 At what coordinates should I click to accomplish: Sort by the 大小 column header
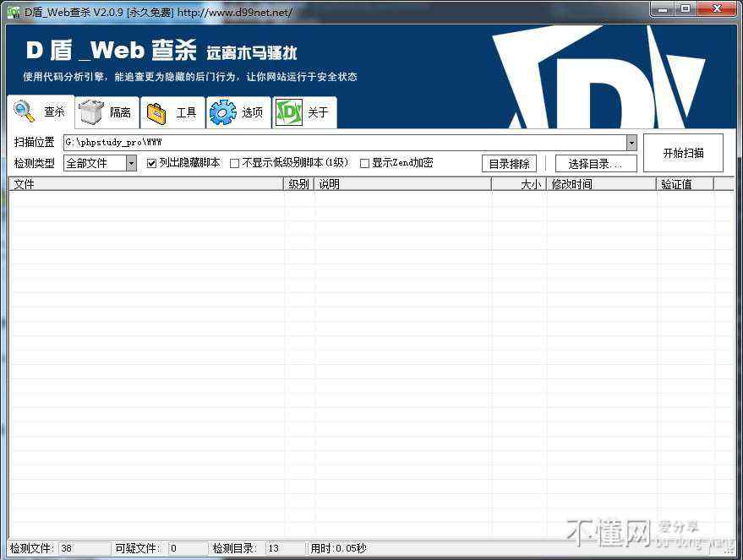click(x=519, y=184)
